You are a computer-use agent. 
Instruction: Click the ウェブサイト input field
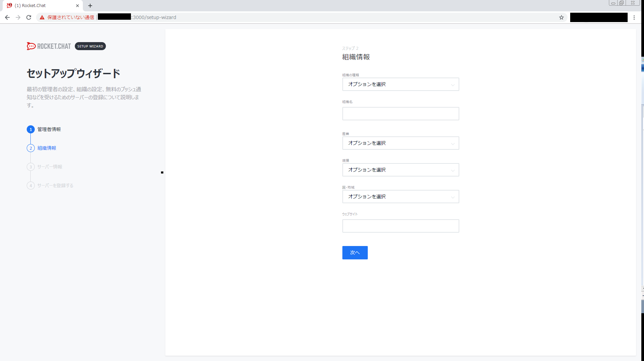pyautogui.click(x=400, y=226)
